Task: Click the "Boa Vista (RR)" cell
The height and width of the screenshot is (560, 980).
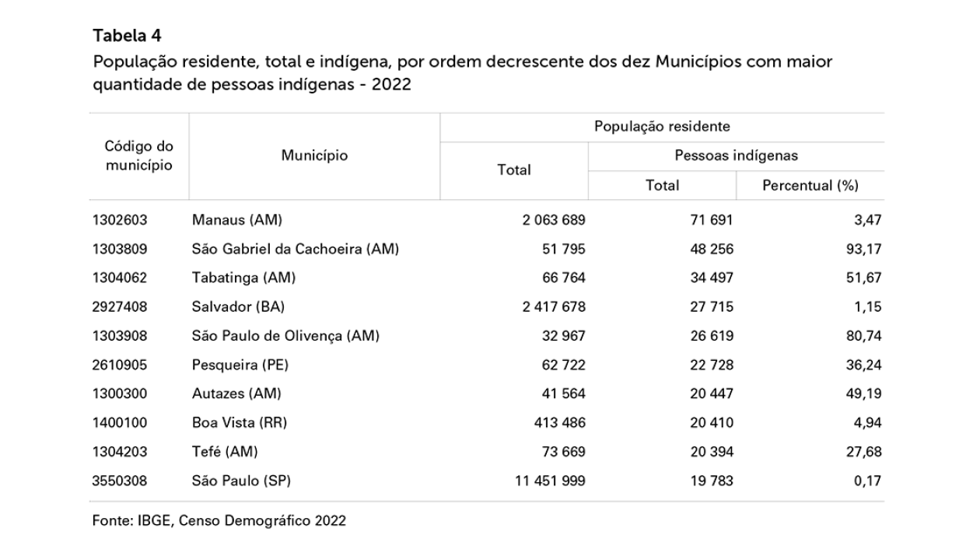Action: (240, 422)
